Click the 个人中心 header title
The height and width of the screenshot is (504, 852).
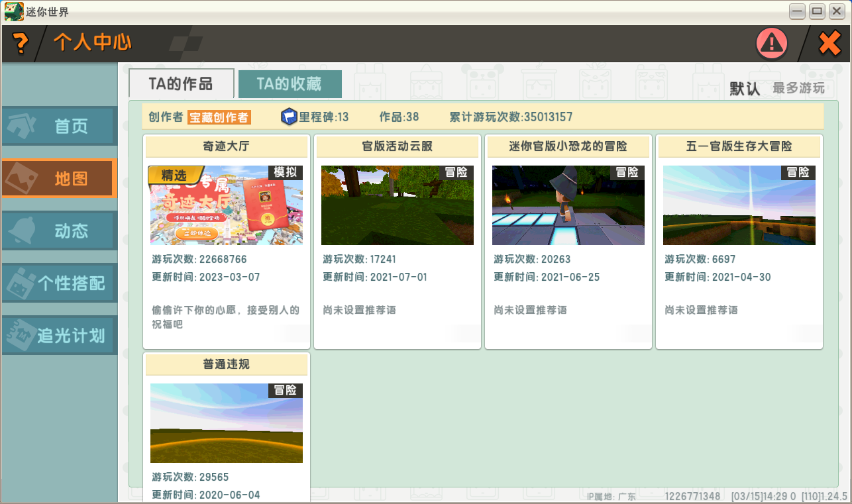pyautogui.click(x=92, y=43)
